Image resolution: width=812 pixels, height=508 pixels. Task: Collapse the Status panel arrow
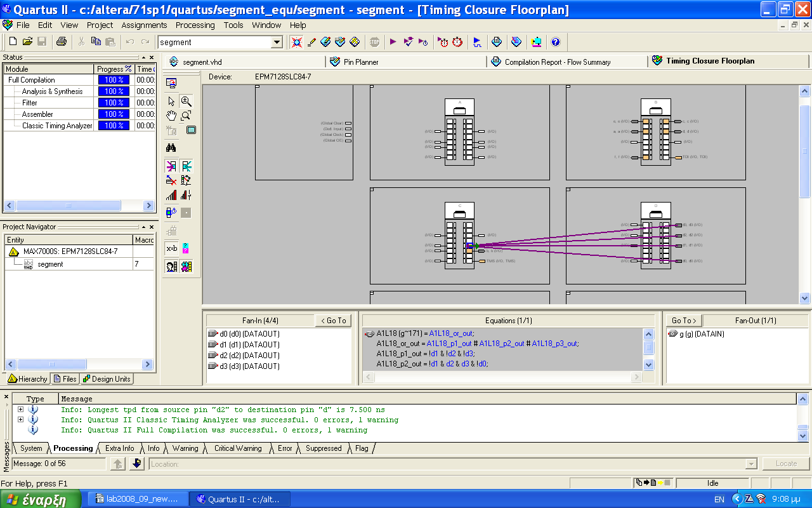tap(144, 57)
